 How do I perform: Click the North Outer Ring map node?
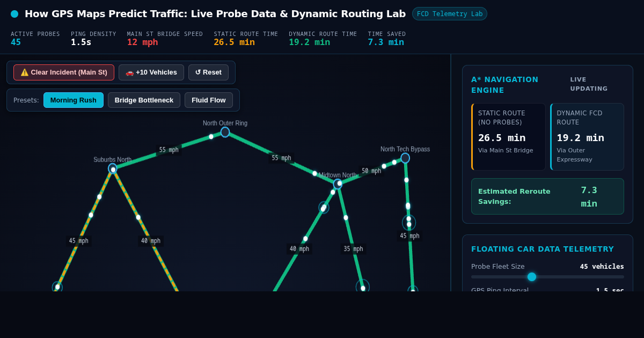225,132
